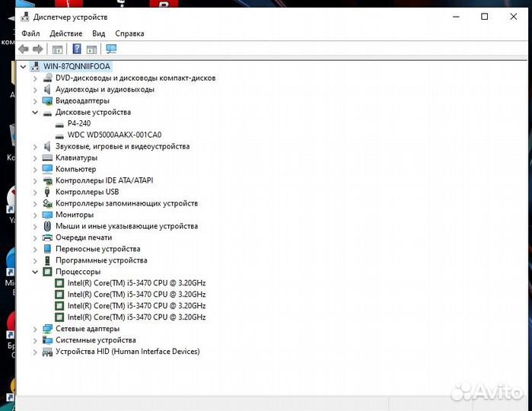Click the Устройства HID icon
This screenshot has height=411, width=532.
pyautogui.click(x=47, y=352)
